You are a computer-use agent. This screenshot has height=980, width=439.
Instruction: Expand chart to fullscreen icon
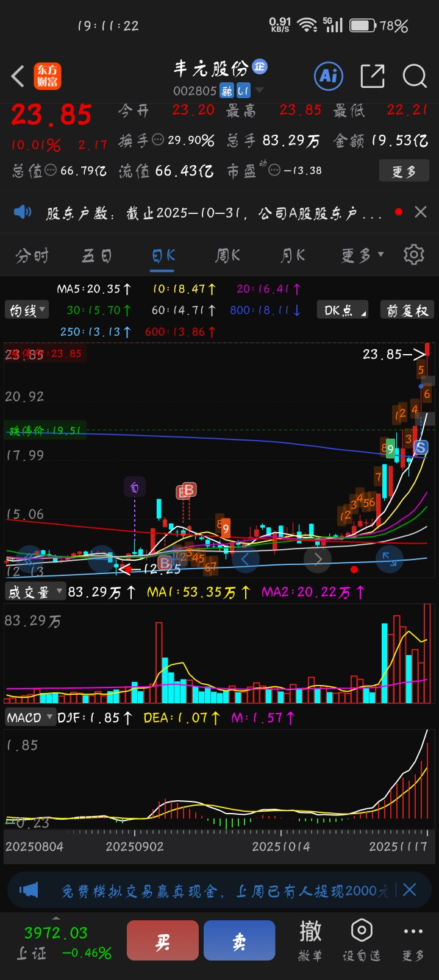tap(390, 558)
